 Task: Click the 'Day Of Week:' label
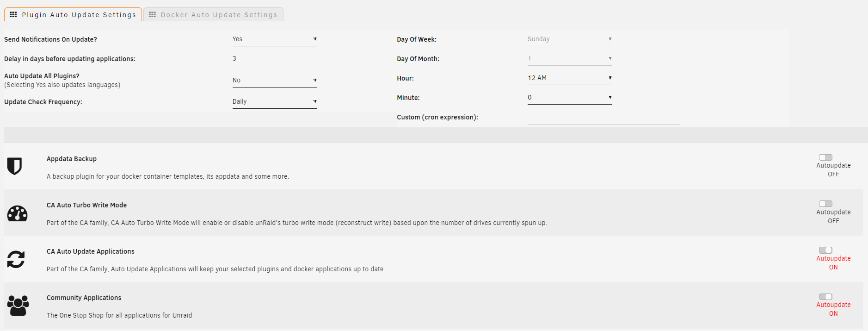417,39
